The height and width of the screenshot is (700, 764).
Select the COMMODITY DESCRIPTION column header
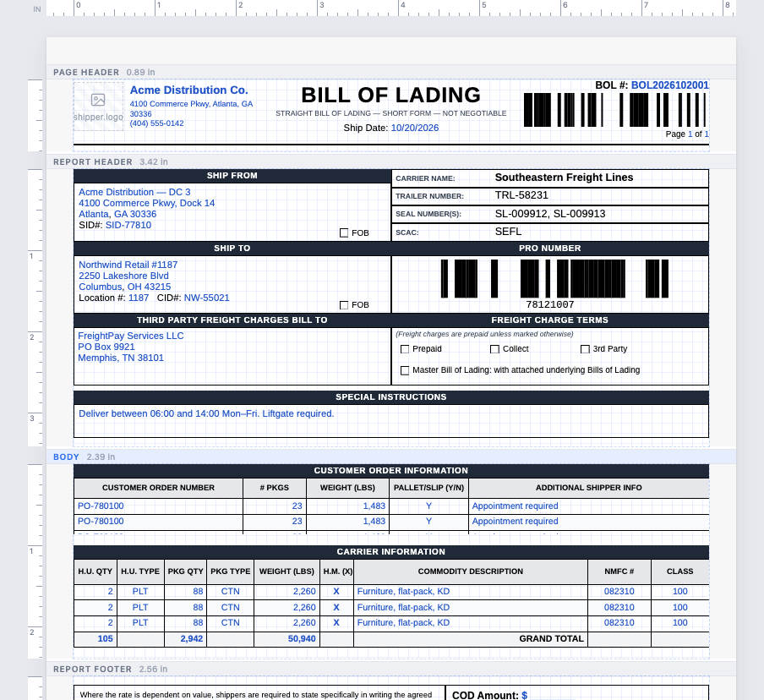click(471, 571)
